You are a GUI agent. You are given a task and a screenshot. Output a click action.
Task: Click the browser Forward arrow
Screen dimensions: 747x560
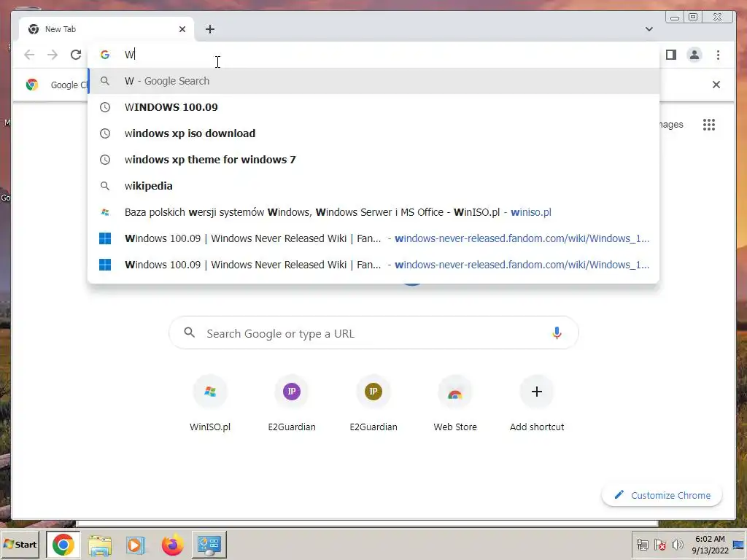(x=53, y=55)
